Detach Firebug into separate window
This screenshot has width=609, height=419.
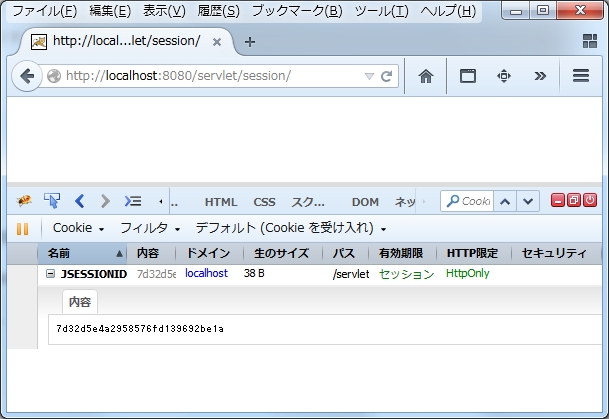coord(574,200)
